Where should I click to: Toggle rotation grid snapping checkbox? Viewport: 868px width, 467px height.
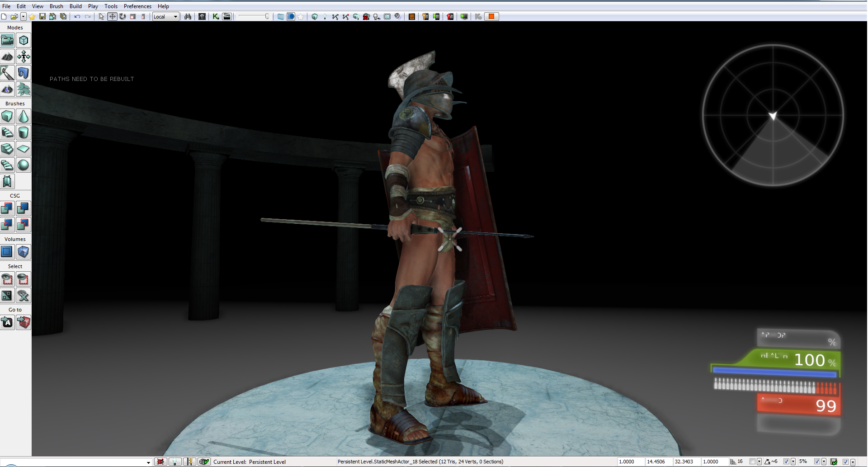tap(786, 462)
